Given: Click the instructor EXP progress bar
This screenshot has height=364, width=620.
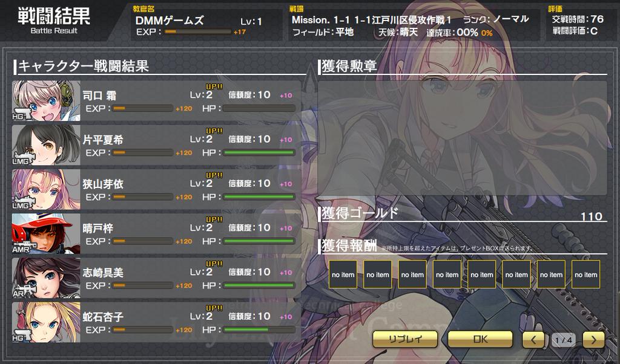Looking at the screenshot, I should pos(198,31).
